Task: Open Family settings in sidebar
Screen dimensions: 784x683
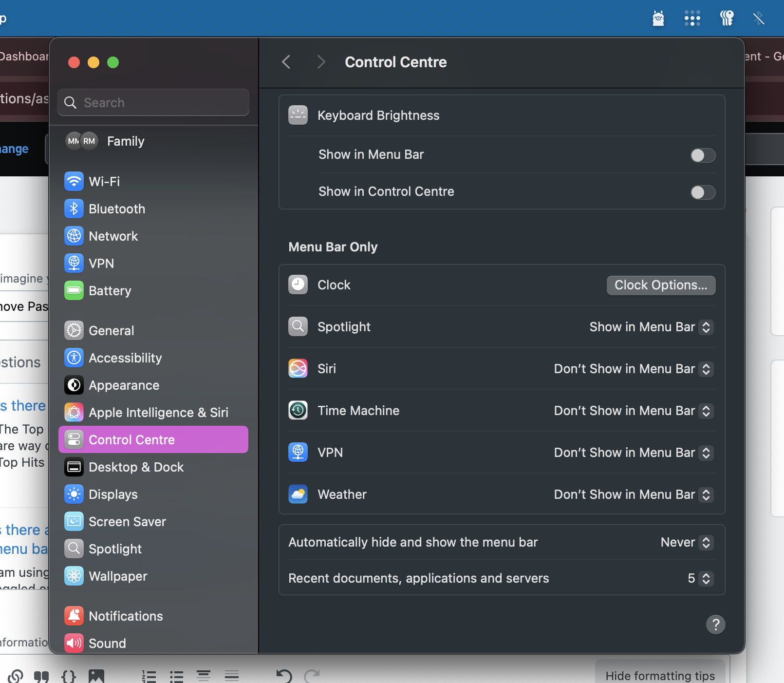Action: click(153, 141)
